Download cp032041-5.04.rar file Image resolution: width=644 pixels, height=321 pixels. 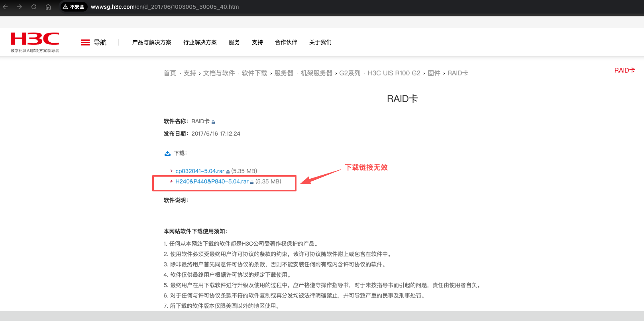coord(200,171)
